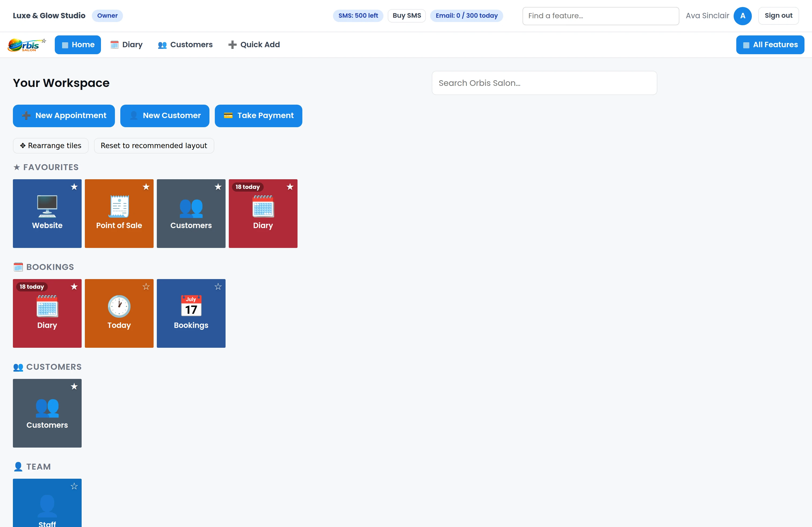Click the 18 today badge on Favourites Diary
The width and height of the screenshot is (812, 527).
[248, 187]
